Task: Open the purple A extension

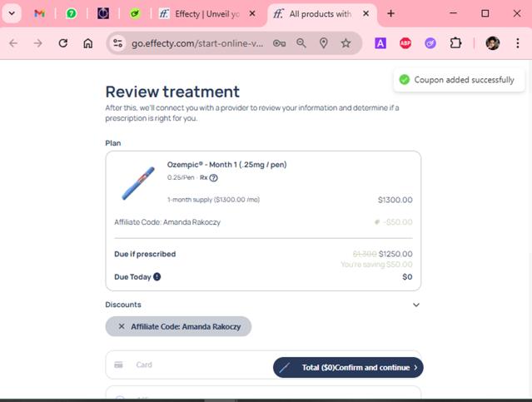Action: (380, 43)
